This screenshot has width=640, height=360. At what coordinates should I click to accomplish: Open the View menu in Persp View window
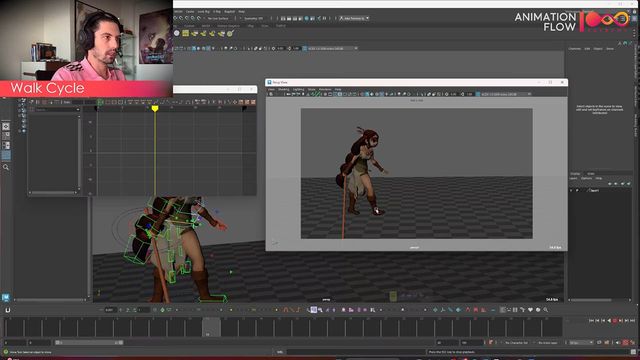click(271, 89)
